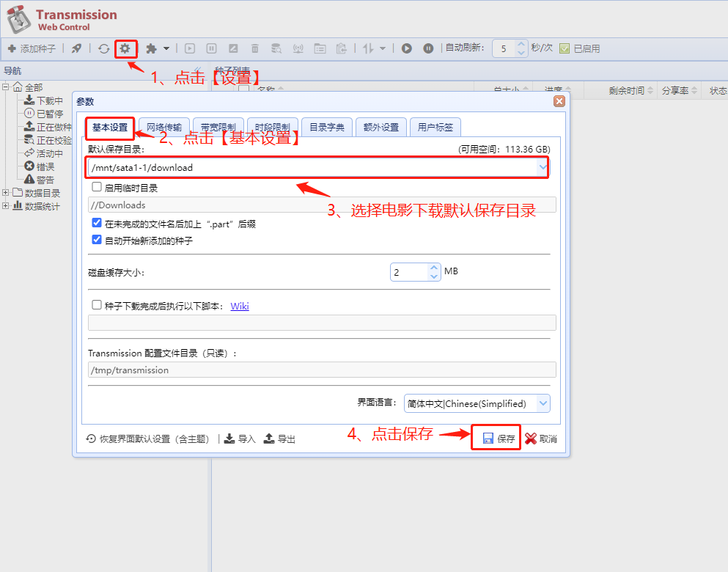Switch to the 带宽限制 tab
Screen dimensions: 728x572
tap(218, 127)
